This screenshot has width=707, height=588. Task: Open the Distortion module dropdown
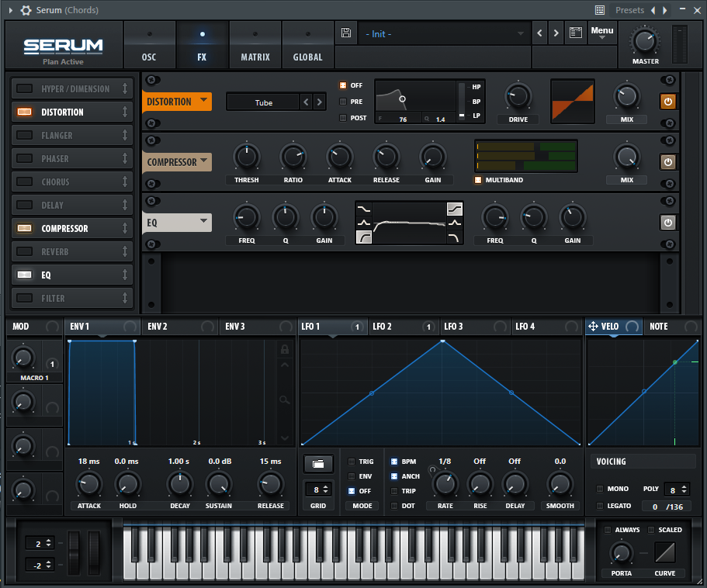177,102
